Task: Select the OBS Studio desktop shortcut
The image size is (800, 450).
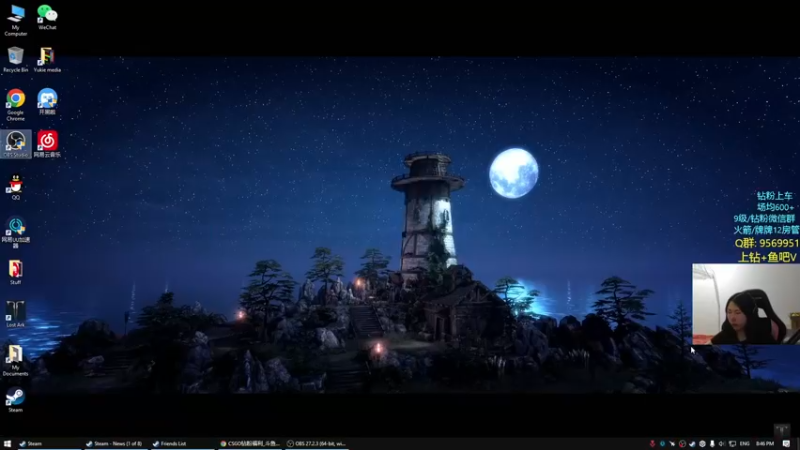Action: (x=15, y=144)
